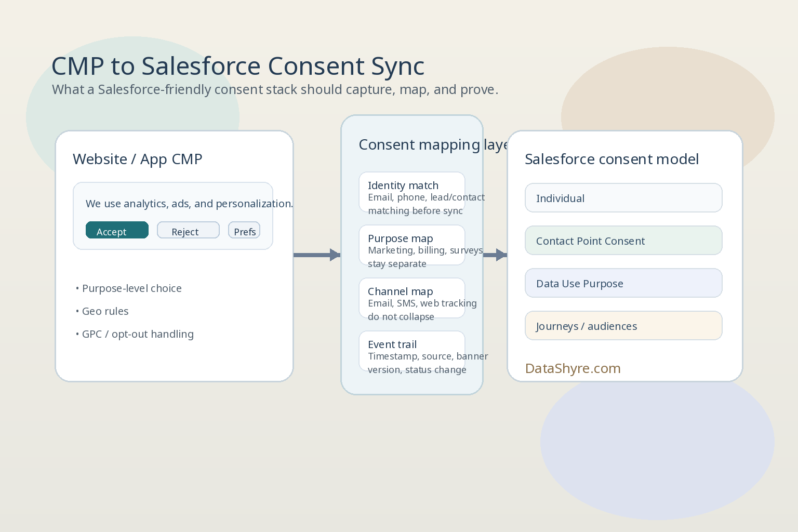Select the Data Use Purpose box
Viewport: 798px width, 532px height.
coord(623,283)
